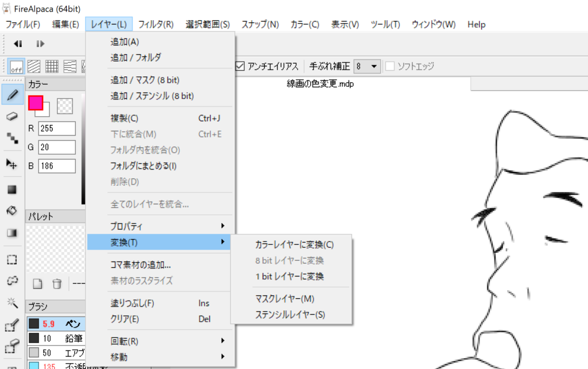Select the Eraser tool in the toolbox
This screenshot has height=369, width=588.
(x=11, y=116)
